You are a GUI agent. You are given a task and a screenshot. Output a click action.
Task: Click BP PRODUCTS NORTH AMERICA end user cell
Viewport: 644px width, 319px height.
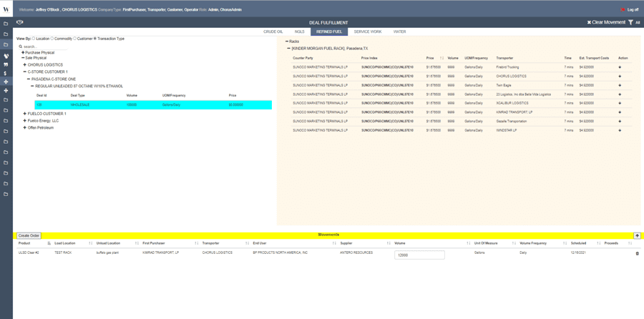point(280,252)
